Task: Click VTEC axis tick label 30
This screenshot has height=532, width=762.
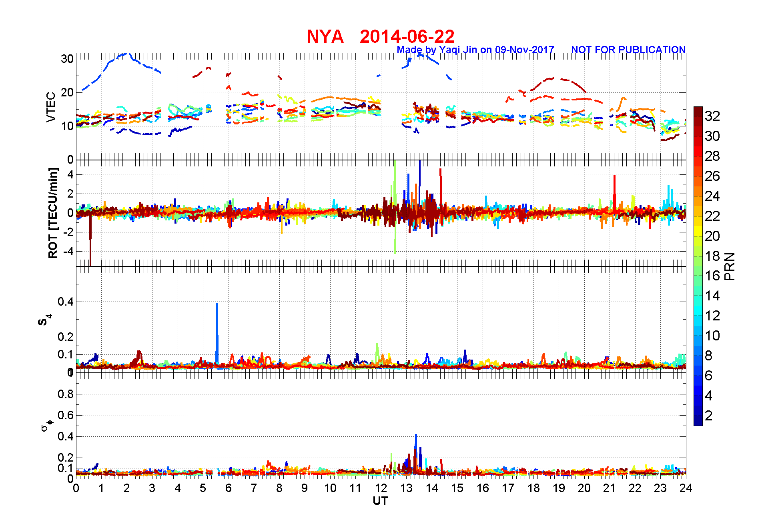Action: tap(67, 59)
